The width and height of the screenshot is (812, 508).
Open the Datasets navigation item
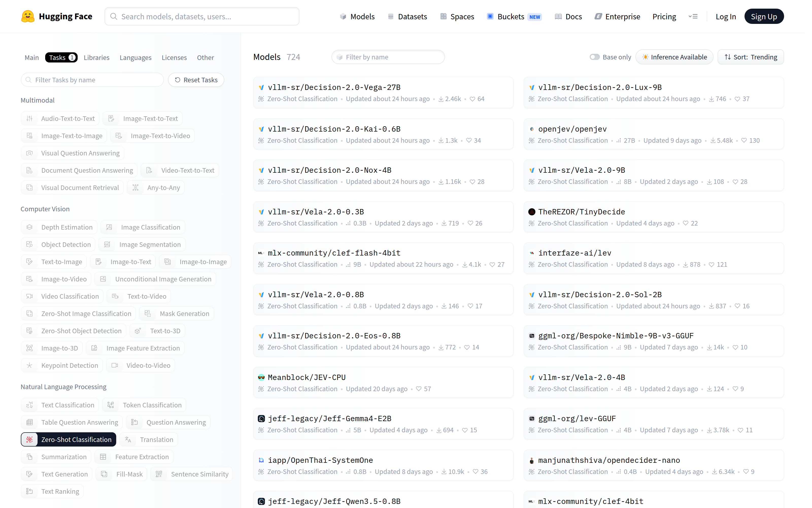407,17
